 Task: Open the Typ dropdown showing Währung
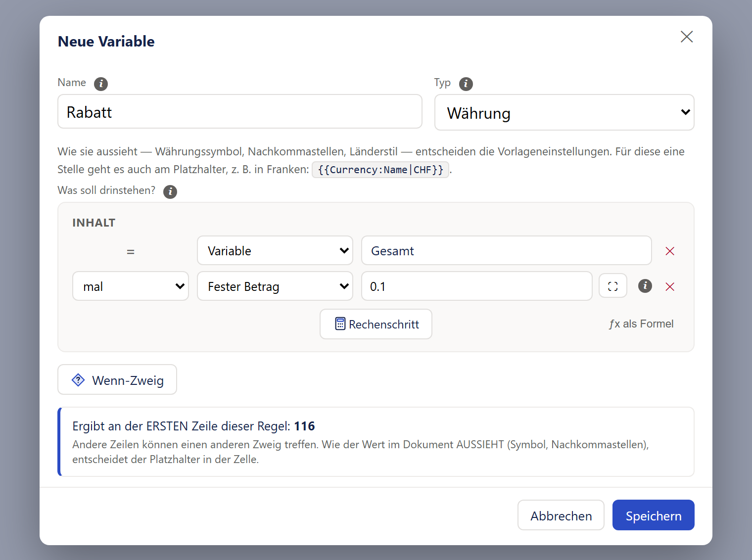point(564,112)
